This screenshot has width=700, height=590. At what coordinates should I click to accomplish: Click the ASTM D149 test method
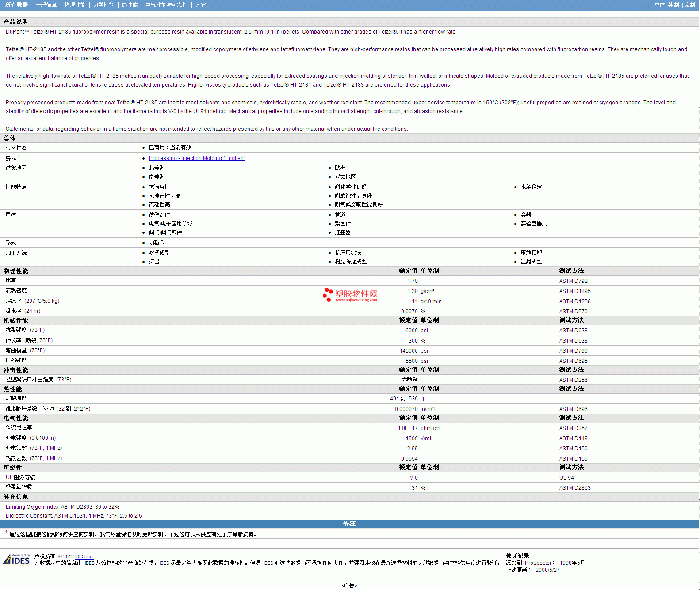point(574,438)
